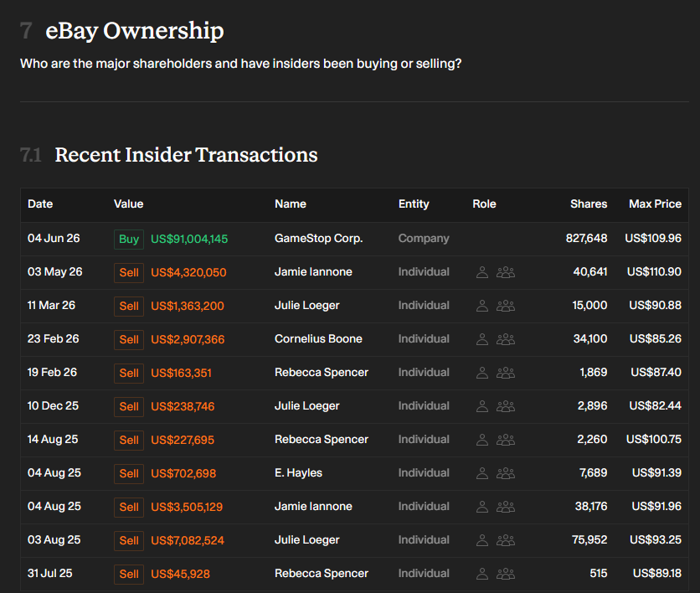Click group role icon in Jamie Iannone 03 May 26 row
Screen dimensions: 700x593
point(506,272)
